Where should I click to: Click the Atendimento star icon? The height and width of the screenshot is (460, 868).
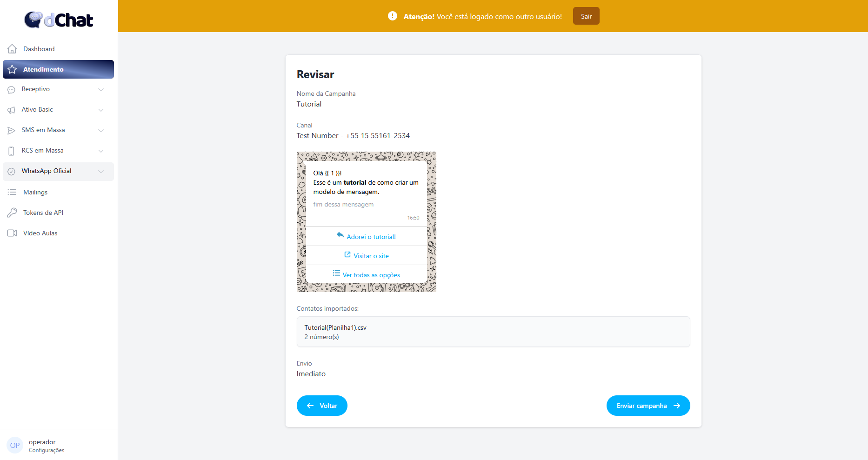pyautogui.click(x=12, y=69)
